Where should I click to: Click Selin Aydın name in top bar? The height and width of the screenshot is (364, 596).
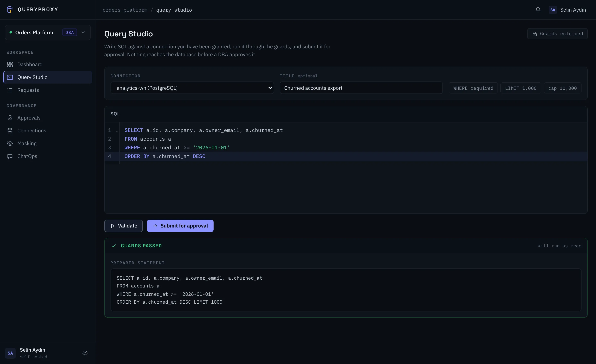click(x=573, y=10)
